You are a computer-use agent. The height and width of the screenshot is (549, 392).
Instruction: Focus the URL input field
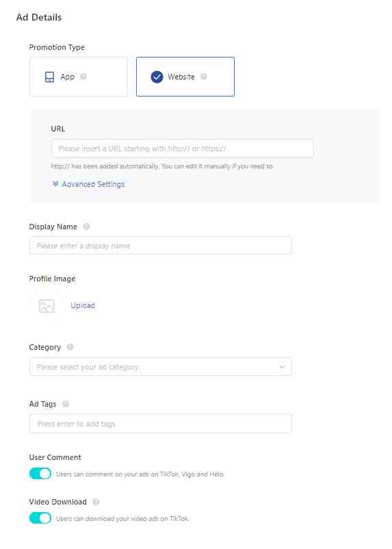point(183,149)
